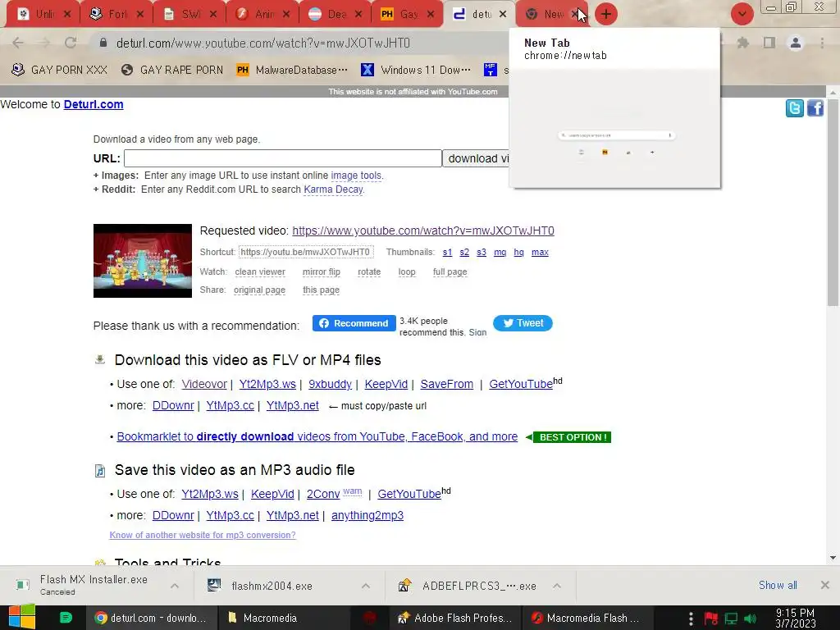Open the Chrome three-dot menu
Screen dimensions: 840x630
click(x=822, y=43)
